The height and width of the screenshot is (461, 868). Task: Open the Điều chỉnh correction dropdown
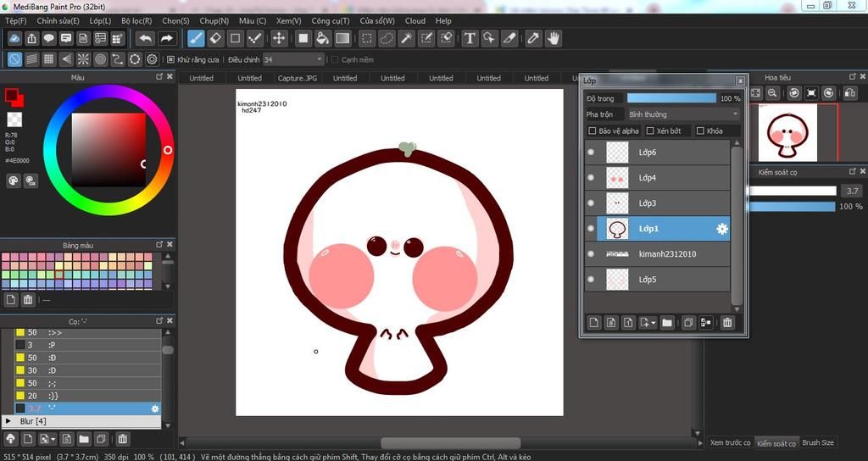click(292, 59)
